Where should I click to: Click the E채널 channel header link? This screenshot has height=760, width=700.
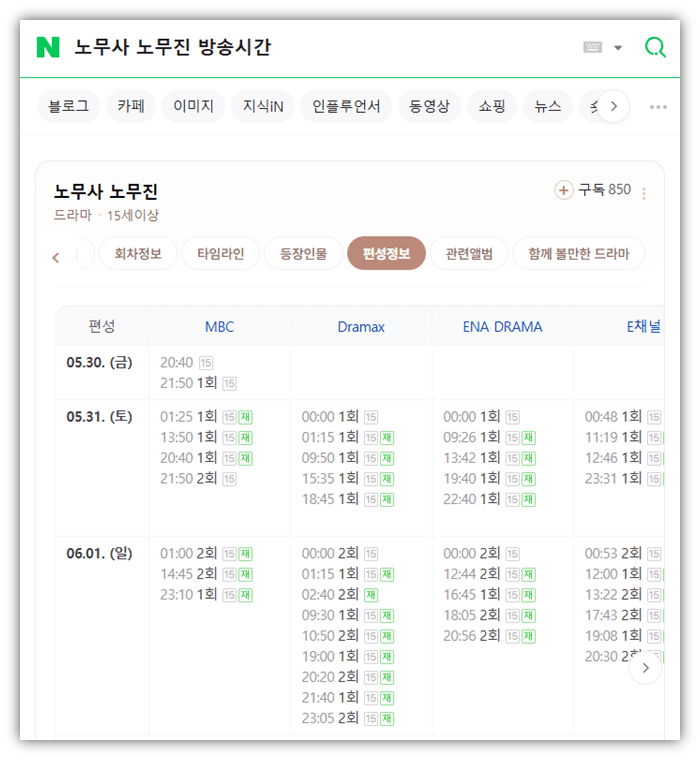644,327
